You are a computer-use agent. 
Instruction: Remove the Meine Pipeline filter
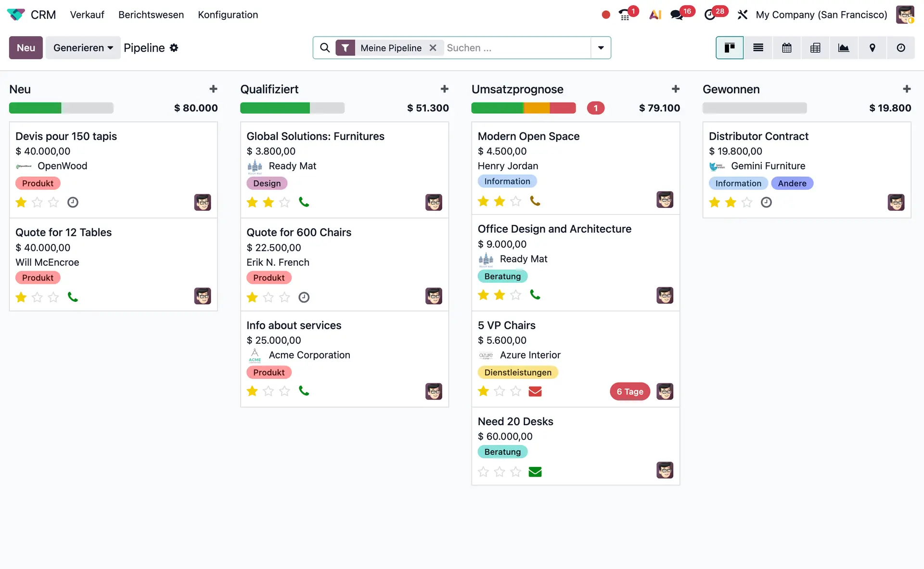pos(433,48)
